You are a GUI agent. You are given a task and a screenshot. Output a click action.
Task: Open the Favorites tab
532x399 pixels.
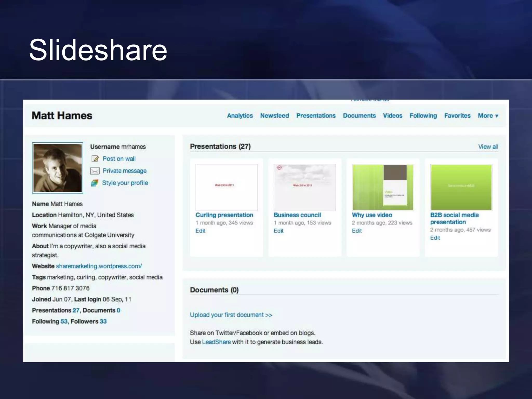tap(457, 116)
